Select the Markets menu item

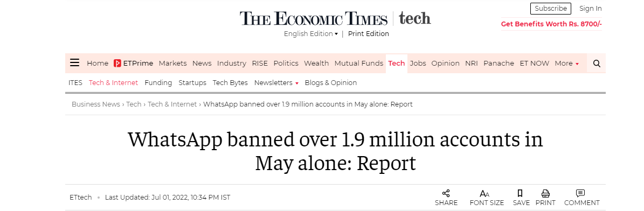click(172, 63)
